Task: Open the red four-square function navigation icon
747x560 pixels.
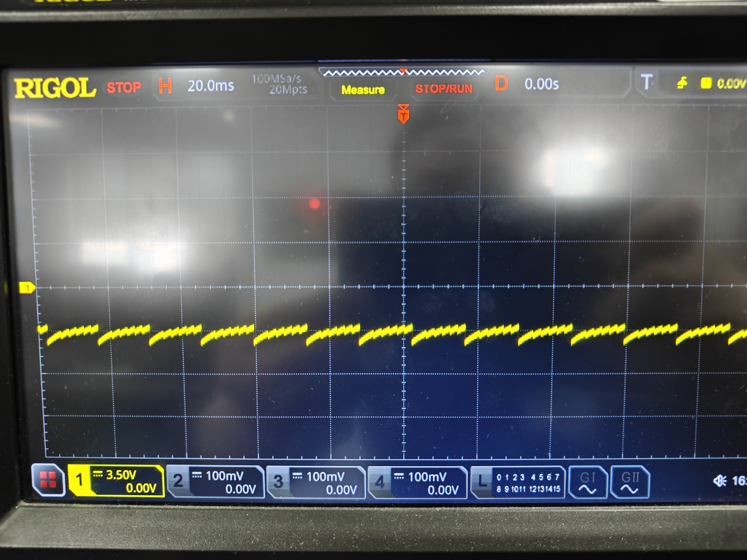Action: (48, 480)
